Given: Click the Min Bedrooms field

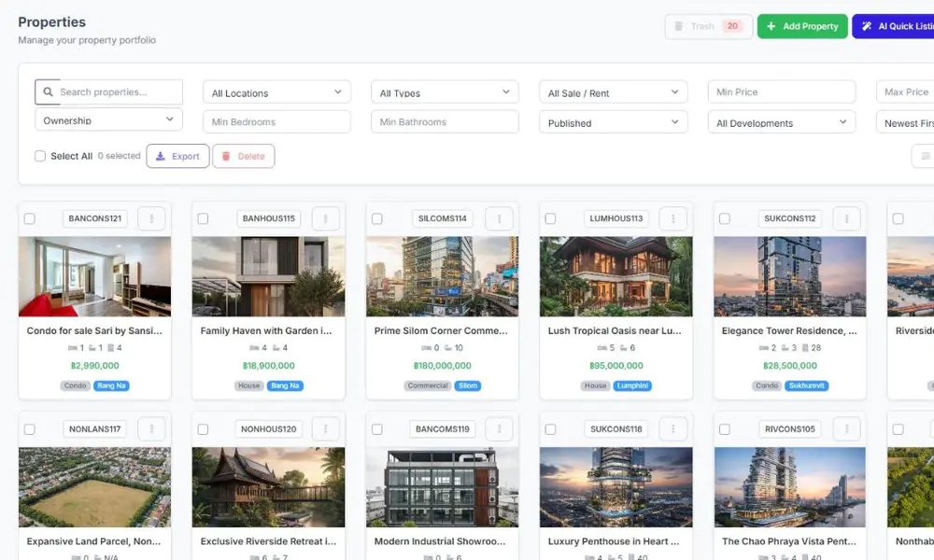Looking at the screenshot, I should [x=276, y=121].
